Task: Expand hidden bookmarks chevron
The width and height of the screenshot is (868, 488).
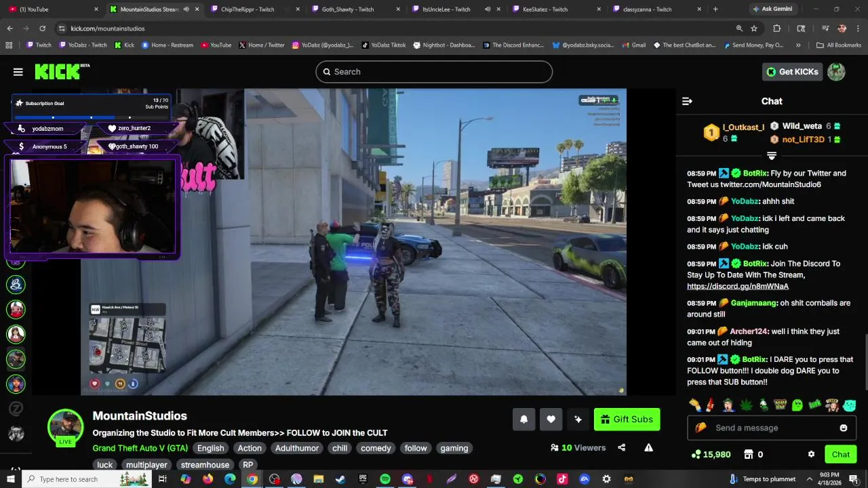Action: pyautogui.click(x=798, y=45)
